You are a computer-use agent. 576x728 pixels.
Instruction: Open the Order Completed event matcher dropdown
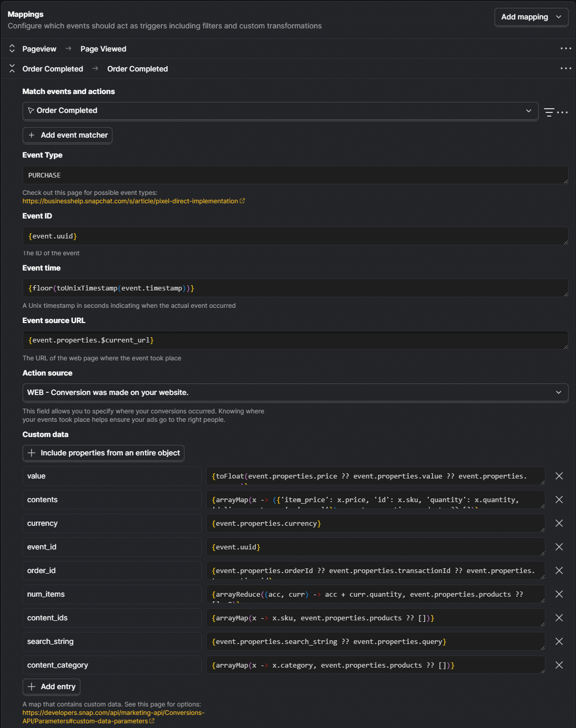pos(280,111)
